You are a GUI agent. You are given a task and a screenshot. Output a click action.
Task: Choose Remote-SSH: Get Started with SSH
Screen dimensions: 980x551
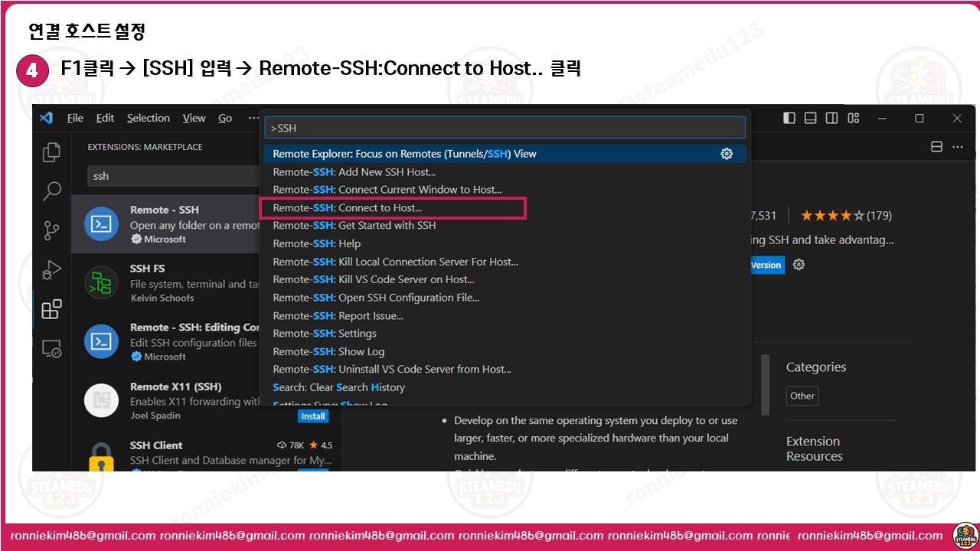tap(505, 226)
